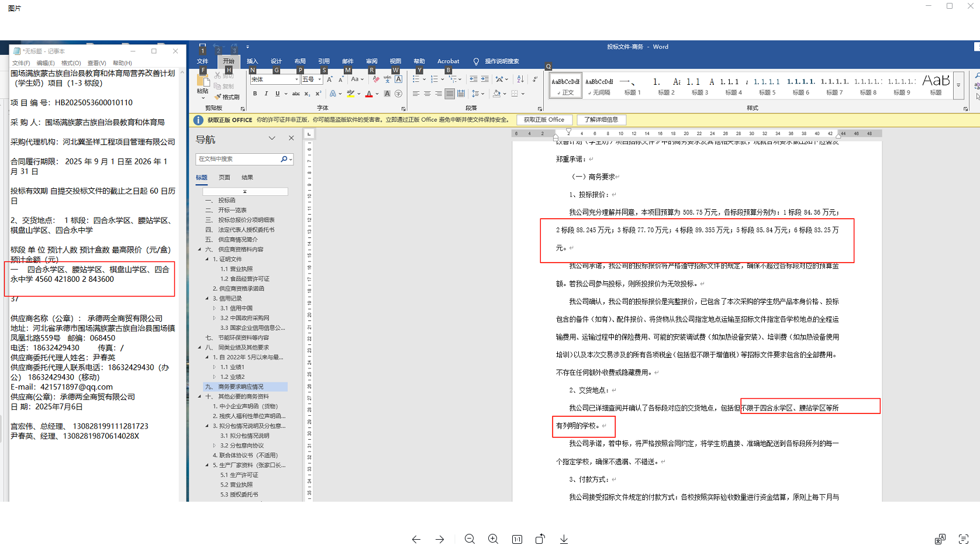Apply the 标题 1 style from gallery
The height and width of the screenshot is (552, 980).
[x=633, y=85]
